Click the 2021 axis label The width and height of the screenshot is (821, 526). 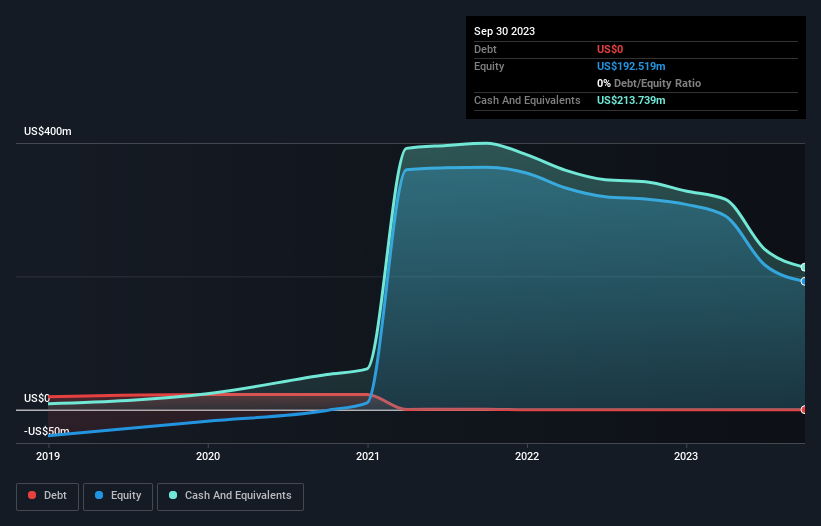coord(368,456)
